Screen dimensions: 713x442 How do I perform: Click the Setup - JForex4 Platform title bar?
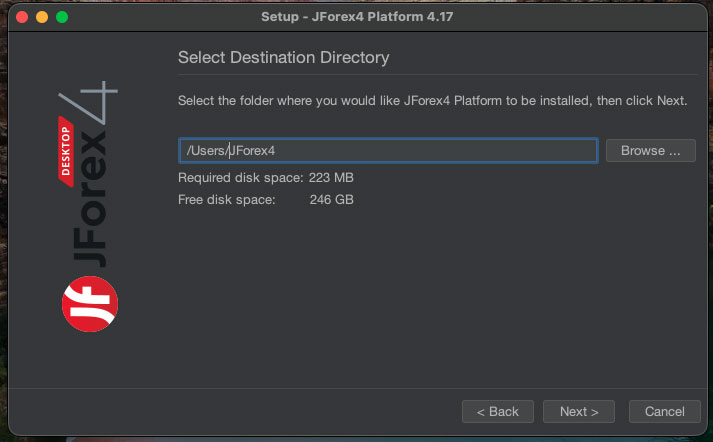[356, 17]
